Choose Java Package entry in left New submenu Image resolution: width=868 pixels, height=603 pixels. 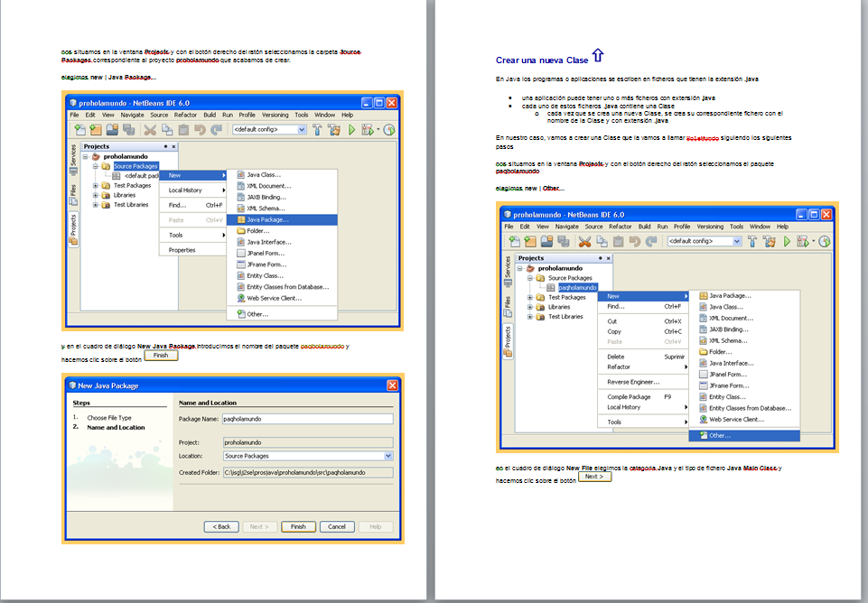[x=283, y=219]
